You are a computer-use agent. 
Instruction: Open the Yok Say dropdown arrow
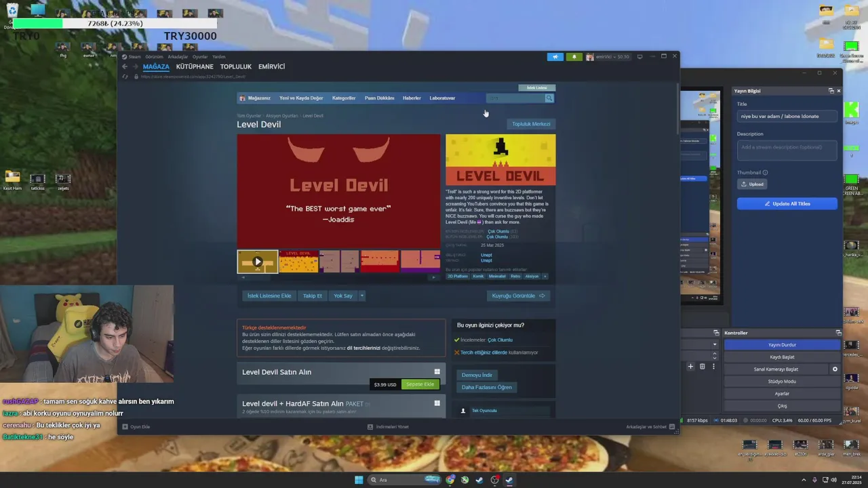point(361,296)
